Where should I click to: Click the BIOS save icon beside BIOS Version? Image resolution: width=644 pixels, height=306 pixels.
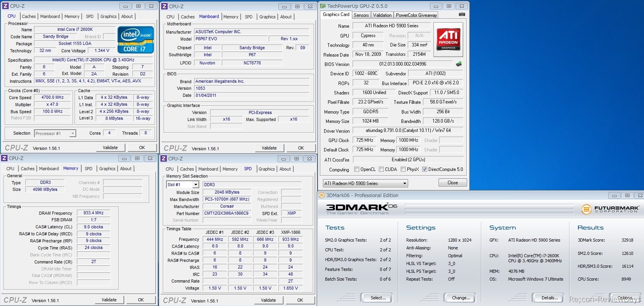point(459,64)
